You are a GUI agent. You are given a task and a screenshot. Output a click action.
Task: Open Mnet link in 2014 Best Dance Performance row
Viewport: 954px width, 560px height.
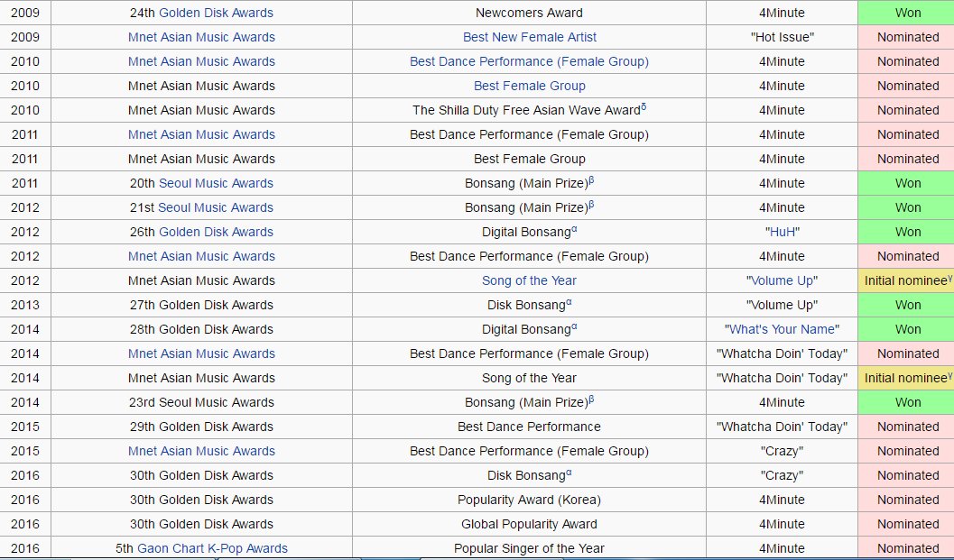[x=201, y=353]
